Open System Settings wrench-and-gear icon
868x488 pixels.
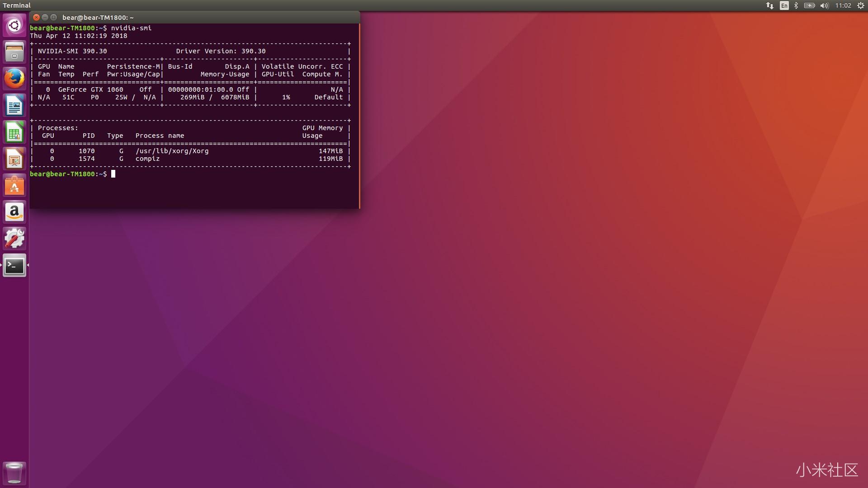click(14, 239)
